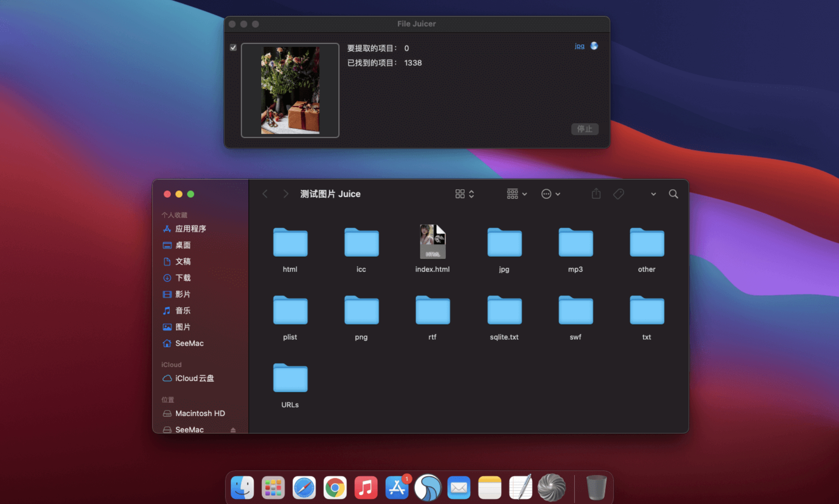Image resolution: width=839 pixels, height=504 pixels.
Task: Switch the icon view mode selector
Action: click(x=464, y=194)
